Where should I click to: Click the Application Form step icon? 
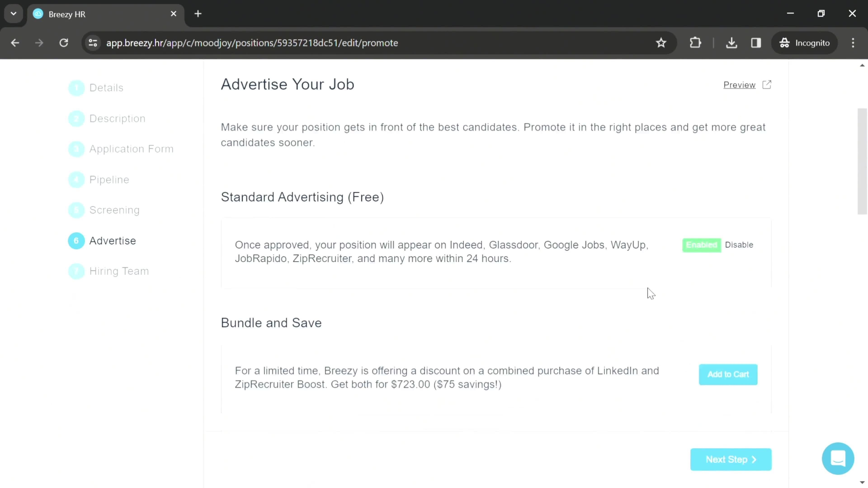[x=76, y=149]
